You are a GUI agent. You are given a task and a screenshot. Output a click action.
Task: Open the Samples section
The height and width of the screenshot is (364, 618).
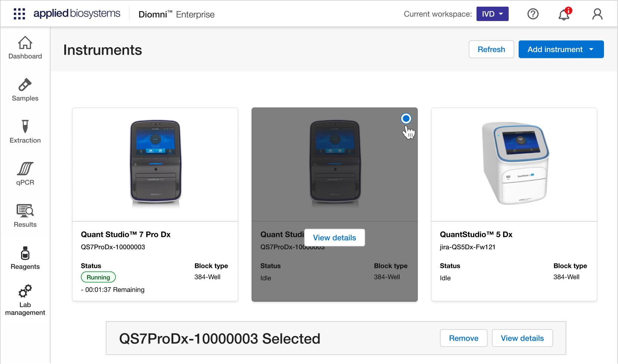[25, 90]
